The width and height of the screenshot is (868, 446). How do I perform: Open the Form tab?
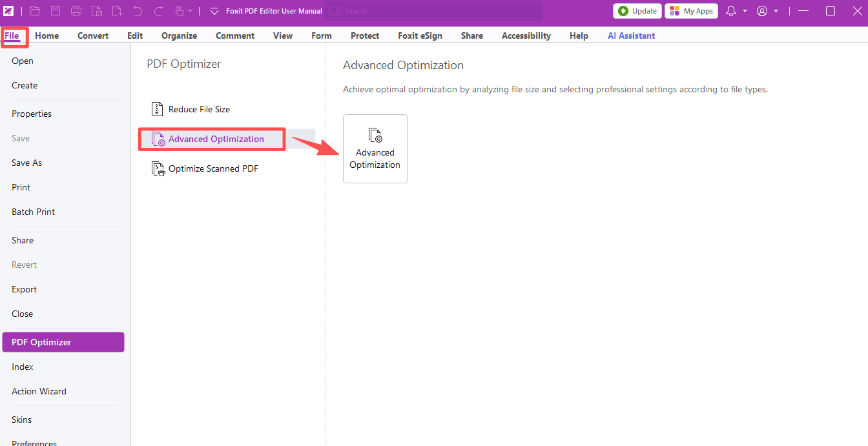point(322,35)
